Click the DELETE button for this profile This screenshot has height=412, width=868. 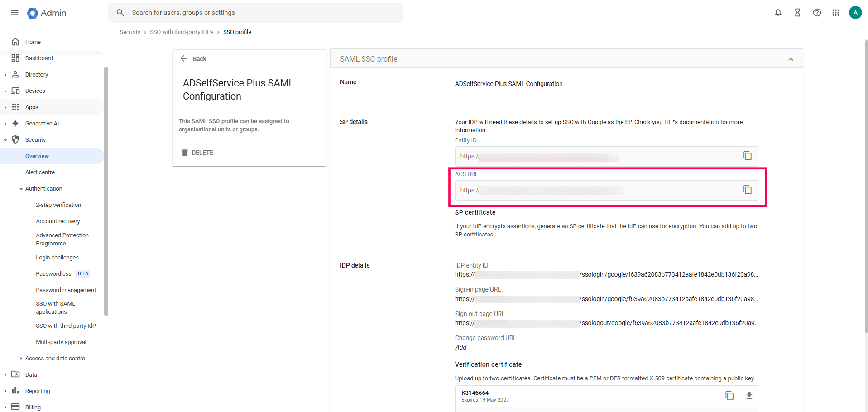197,152
